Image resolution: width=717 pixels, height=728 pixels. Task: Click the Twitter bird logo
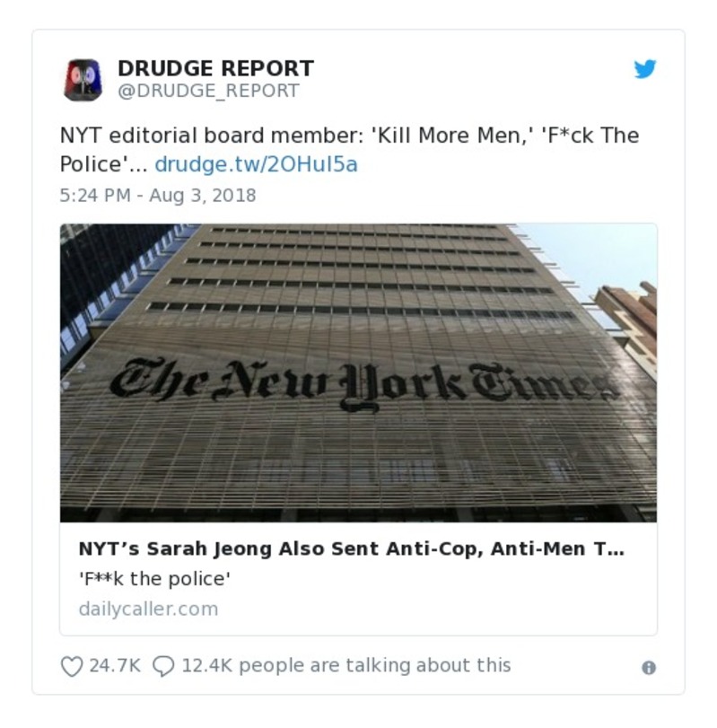(x=645, y=69)
